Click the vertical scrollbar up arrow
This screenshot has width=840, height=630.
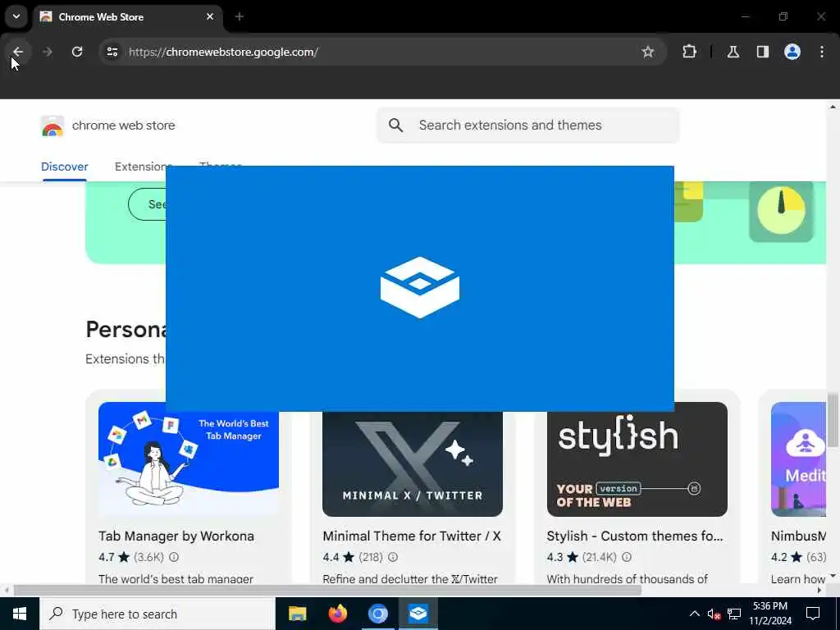(833, 107)
